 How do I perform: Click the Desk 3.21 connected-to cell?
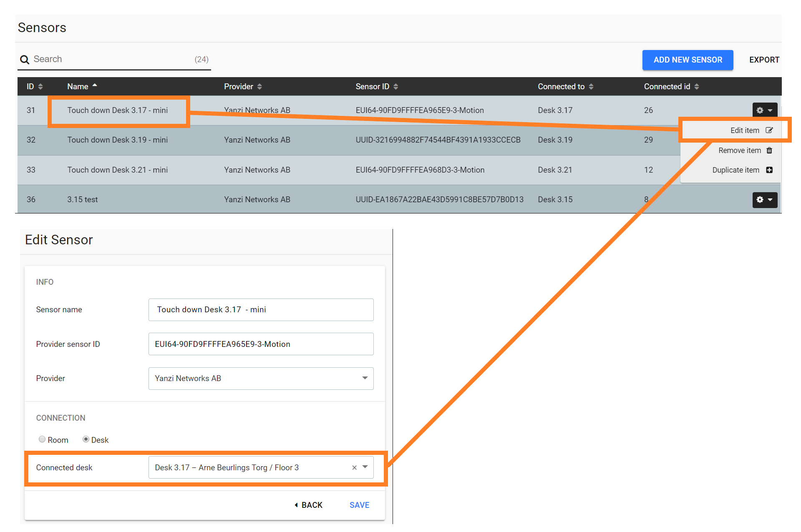pyautogui.click(x=555, y=170)
